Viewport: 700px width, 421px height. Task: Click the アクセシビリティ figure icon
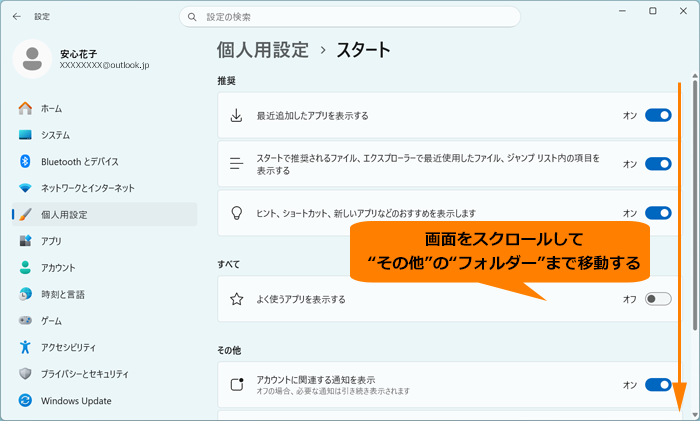[x=25, y=347]
